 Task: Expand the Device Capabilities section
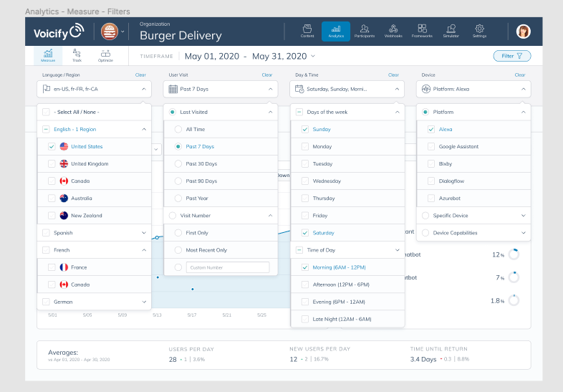pyautogui.click(x=523, y=232)
